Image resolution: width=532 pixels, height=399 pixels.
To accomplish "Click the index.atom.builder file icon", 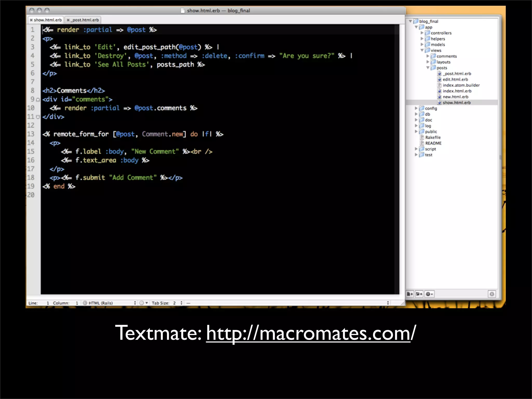I will tap(439, 85).
